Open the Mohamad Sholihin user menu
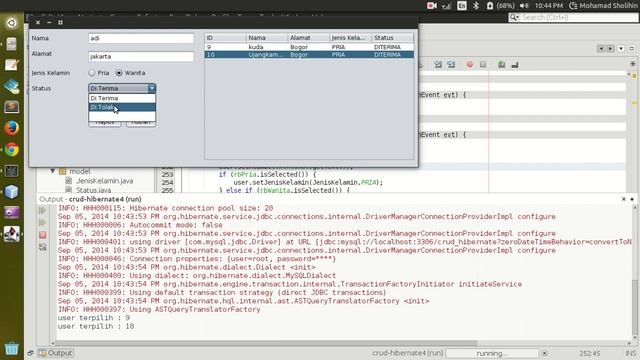The width and height of the screenshot is (640, 360). [603, 6]
